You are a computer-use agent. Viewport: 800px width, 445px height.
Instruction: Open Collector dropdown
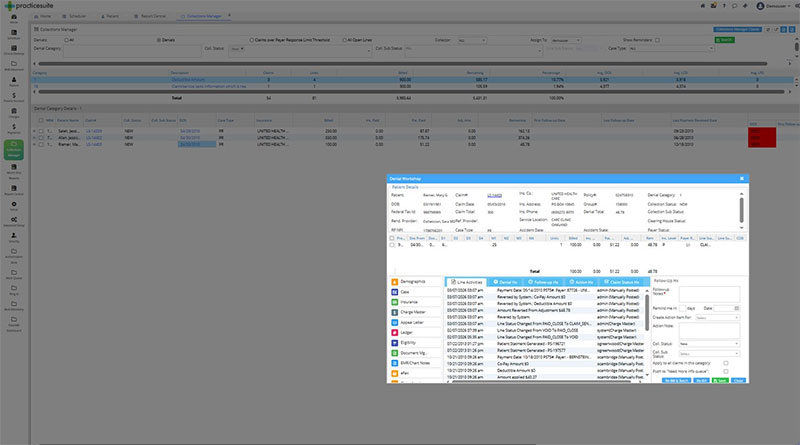[471, 40]
